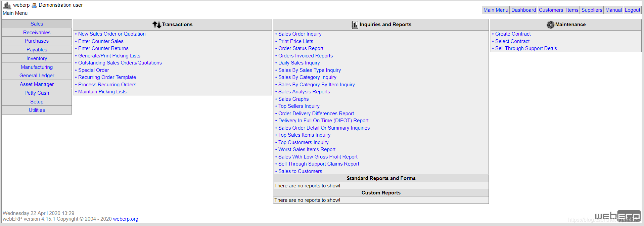Viewport: 644px width, 226px height.
Task: Open Top Customers Inquiry
Action: coord(303,142)
